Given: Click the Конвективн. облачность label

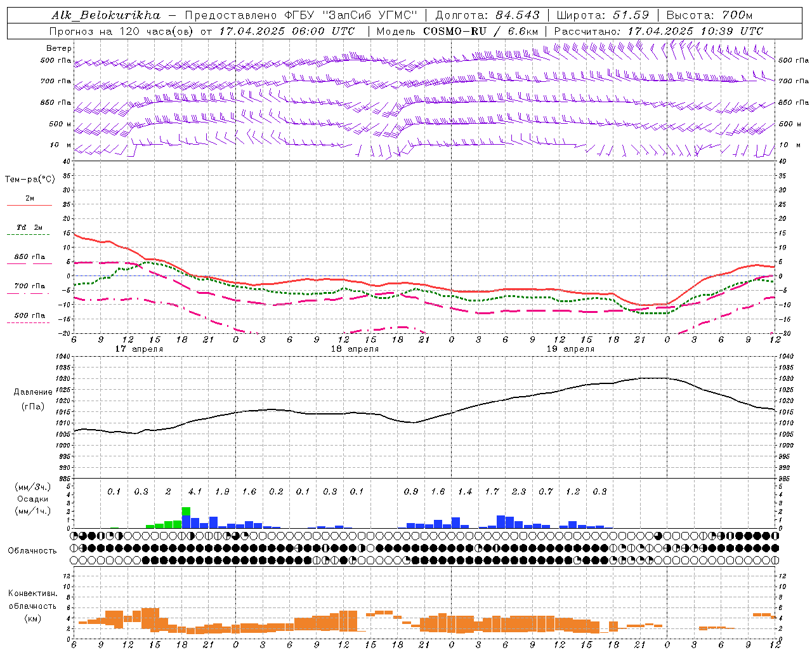Looking at the screenshot, I should click(32, 600).
